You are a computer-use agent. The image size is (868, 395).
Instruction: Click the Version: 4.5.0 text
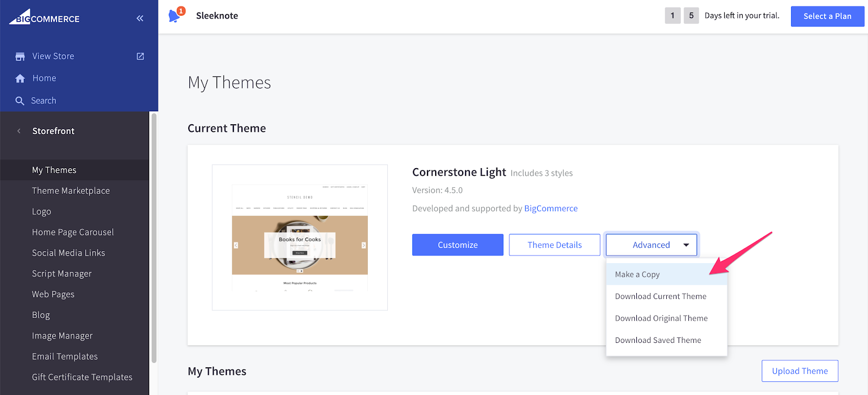click(437, 190)
